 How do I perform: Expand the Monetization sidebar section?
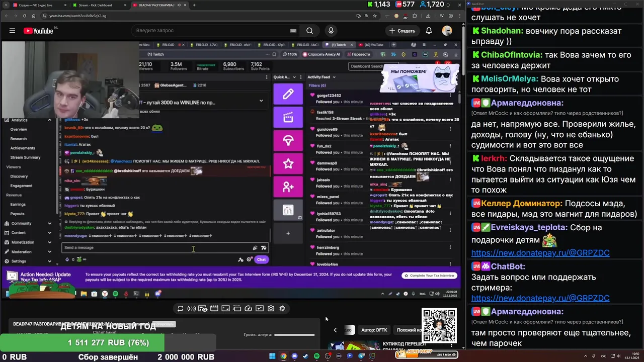tap(49, 242)
